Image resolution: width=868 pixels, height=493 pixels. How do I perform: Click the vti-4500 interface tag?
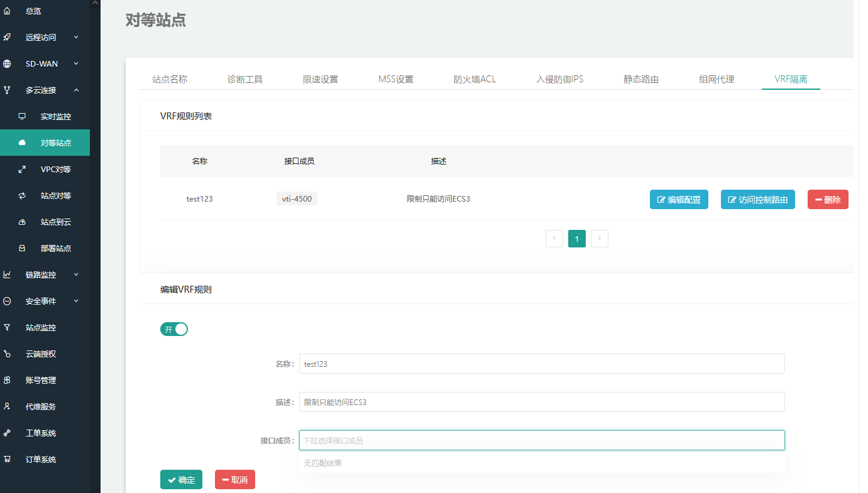coord(297,199)
